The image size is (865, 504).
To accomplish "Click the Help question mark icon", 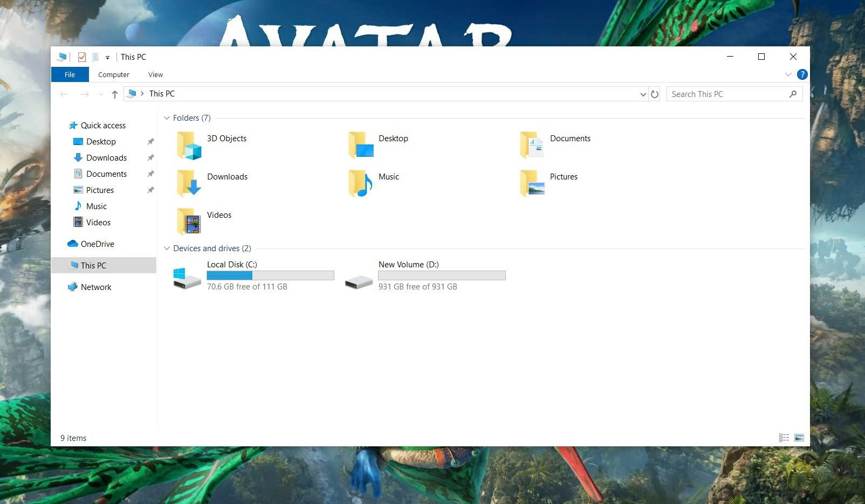I will pyautogui.click(x=802, y=74).
